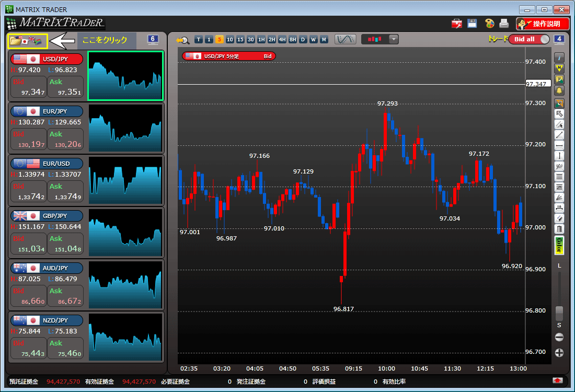Open the technical indicators wave button
This screenshot has width=575, height=392.
point(345,39)
